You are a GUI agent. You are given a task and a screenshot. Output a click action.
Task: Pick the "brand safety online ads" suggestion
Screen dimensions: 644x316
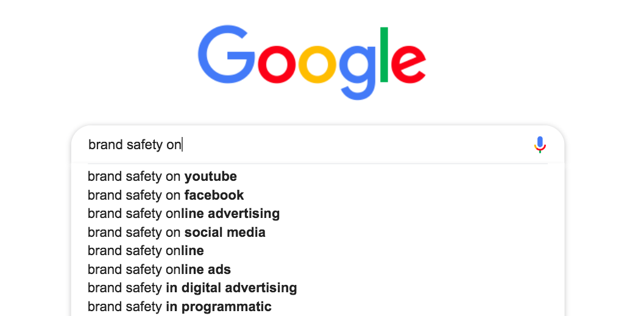[x=159, y=269]
